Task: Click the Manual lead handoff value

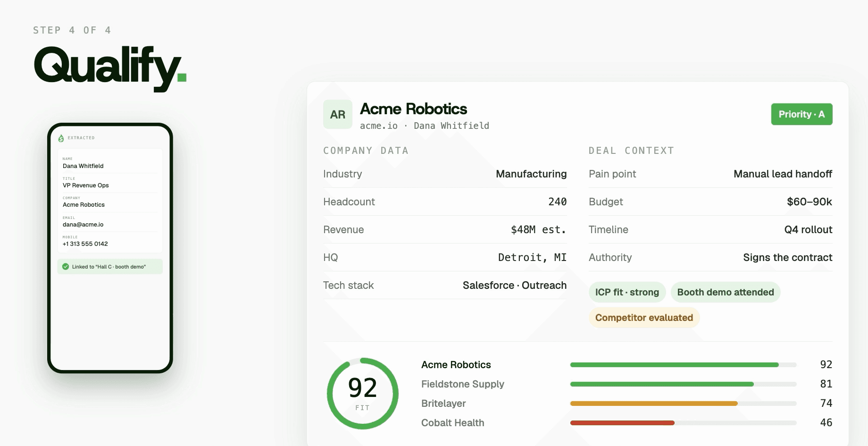Action: click(783, 174)
